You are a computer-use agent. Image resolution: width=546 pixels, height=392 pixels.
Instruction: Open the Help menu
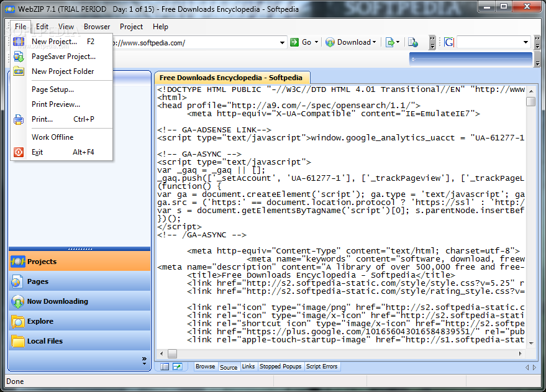[x=160, y=27]
